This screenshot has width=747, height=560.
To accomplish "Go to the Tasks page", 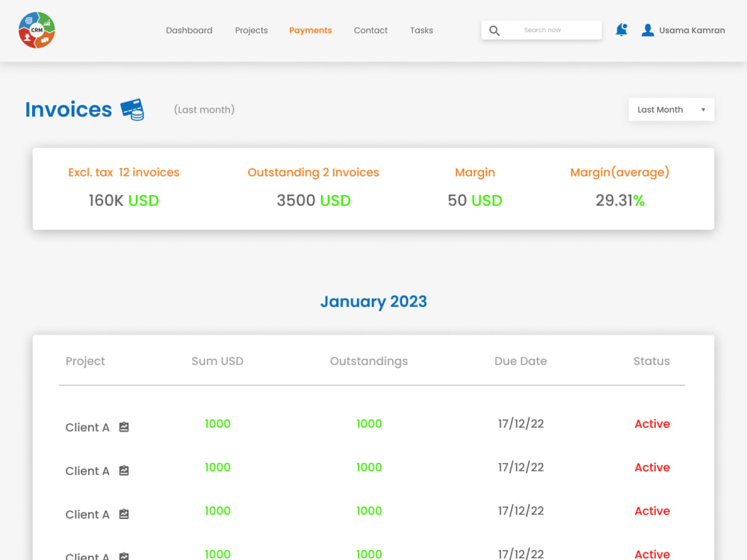I will (x=421, y=30).
